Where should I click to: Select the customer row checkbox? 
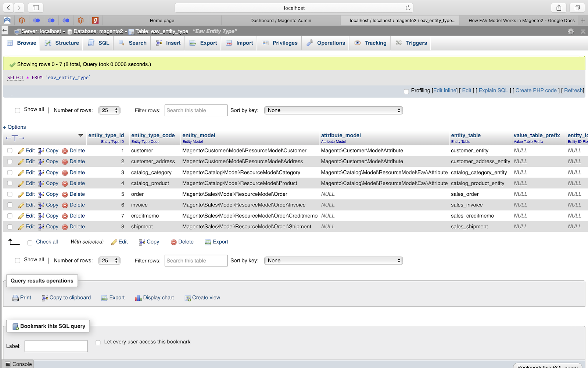tap(10, 151)
